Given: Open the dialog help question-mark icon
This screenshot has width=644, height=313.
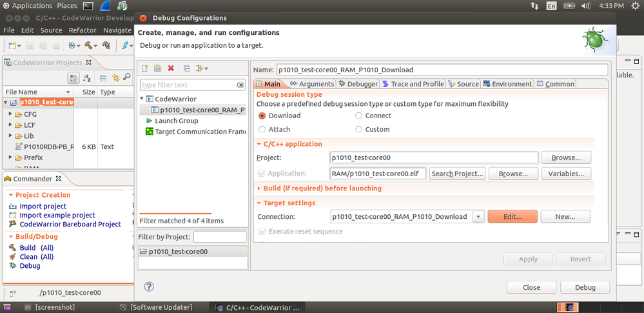Looking at the screenshot, I should [149, 287].
